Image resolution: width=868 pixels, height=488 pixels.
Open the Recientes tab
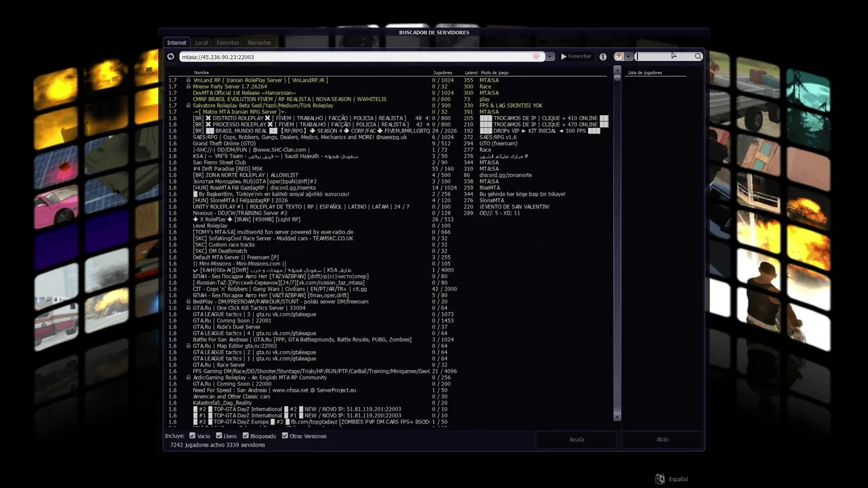259,43
